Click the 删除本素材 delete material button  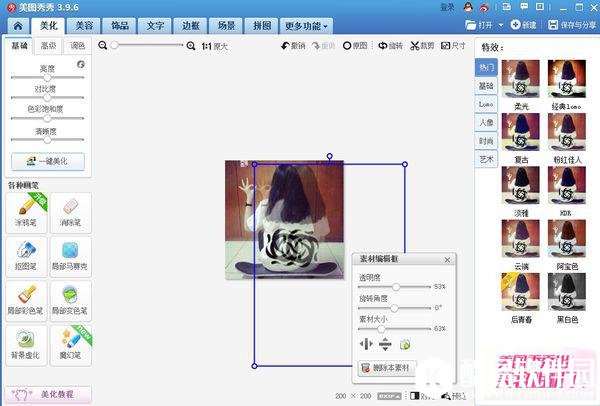tap(386, 369)
